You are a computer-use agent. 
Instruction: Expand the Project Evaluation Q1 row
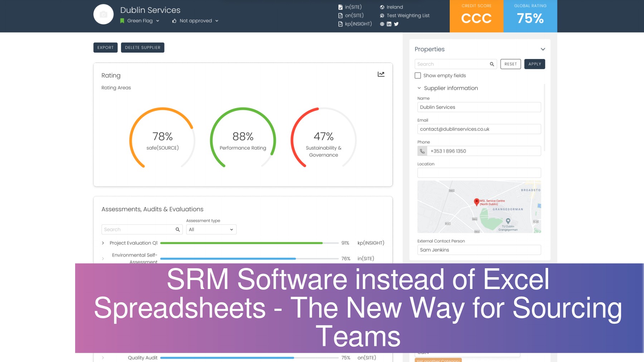tap(102, 243)
